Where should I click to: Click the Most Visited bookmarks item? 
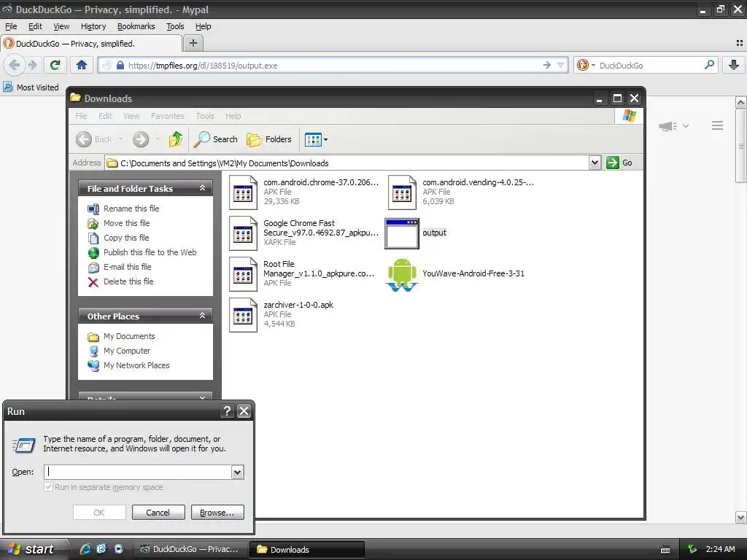click(x=31, y=87)
